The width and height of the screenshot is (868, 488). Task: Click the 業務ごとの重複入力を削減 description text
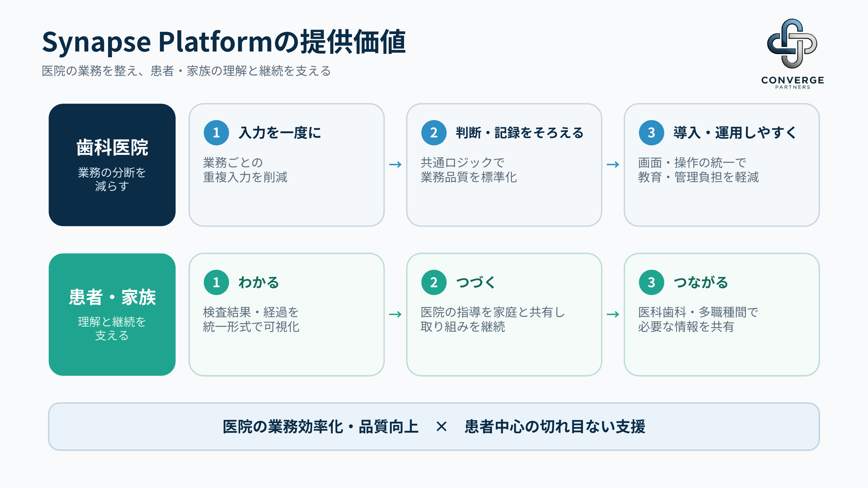coord(245,170)
